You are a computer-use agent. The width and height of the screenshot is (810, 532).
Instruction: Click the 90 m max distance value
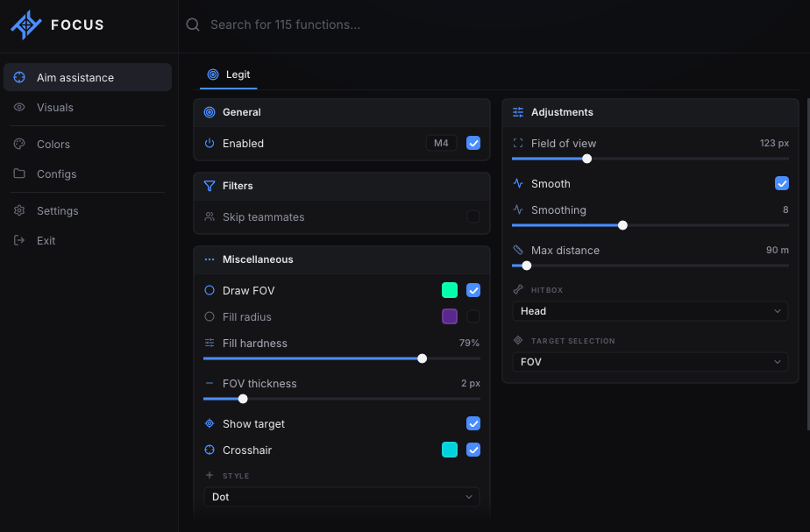pyautogui.click(x=778, y=250)
